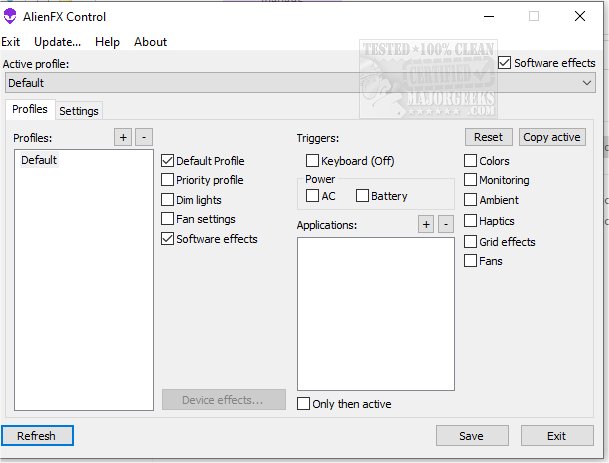
Task: Remove application with the minus button
Action: click(445, 225)
